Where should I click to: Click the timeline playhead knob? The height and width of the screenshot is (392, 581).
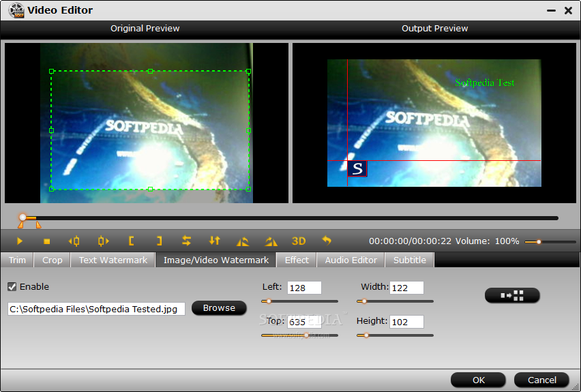pos(23,217)
